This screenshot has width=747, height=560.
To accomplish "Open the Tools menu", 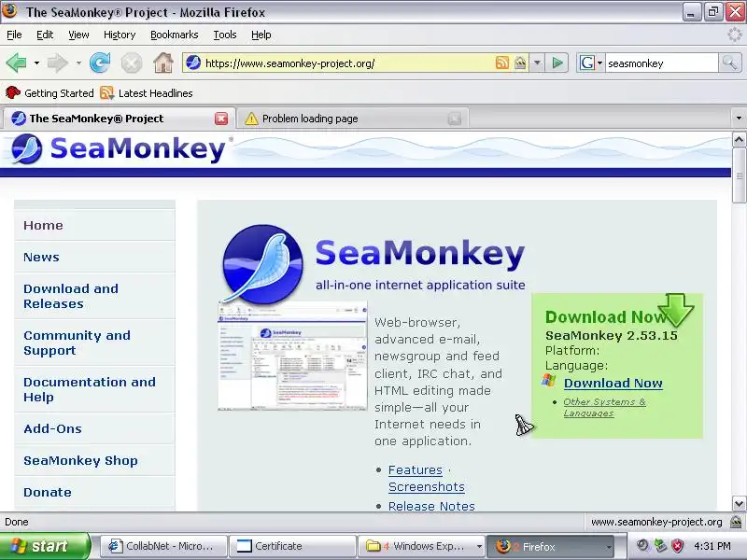I will tap(225, 35).
